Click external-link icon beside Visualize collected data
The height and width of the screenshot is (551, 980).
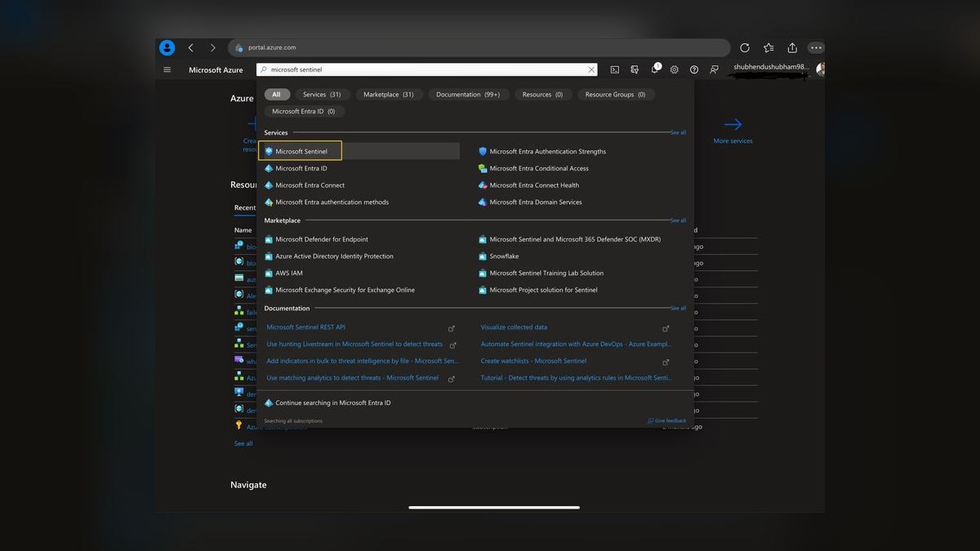pyautogui.click(x=666, y=328)
